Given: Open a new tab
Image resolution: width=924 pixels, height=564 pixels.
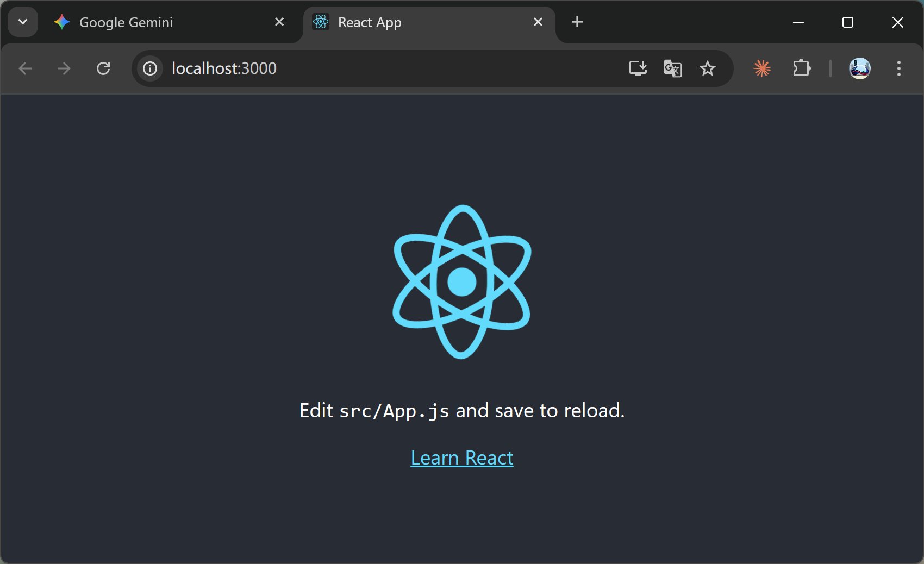Looking at the screenshot, I should coord(577,22).
